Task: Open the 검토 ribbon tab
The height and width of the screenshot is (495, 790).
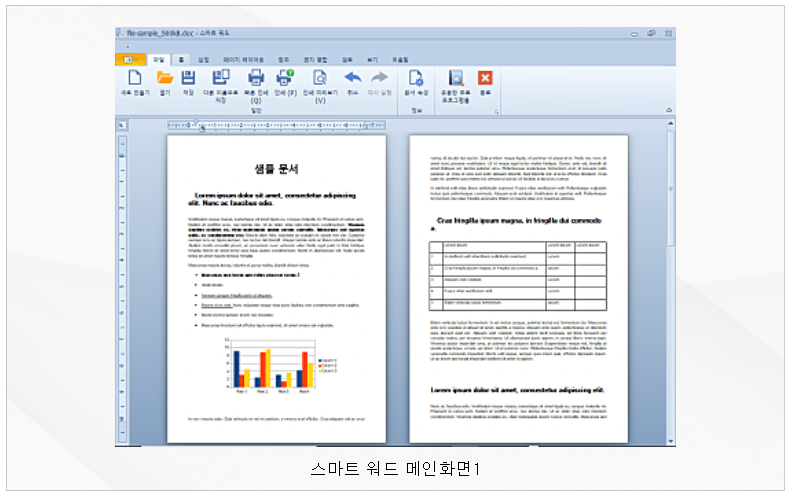Action: pyautogui.click(x=347, y=60)
